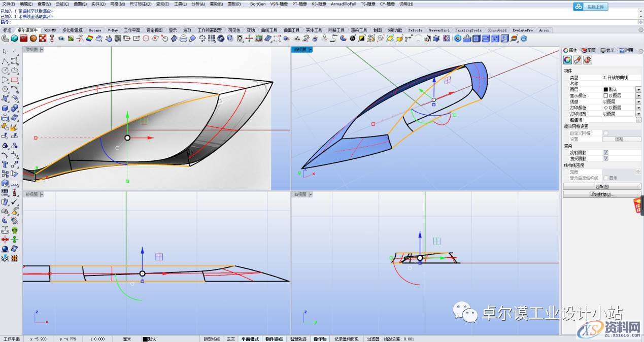Click the 匹配(M) match button
Image resolution: width=644 pixels, height=342 pixels.
point(602,186)
